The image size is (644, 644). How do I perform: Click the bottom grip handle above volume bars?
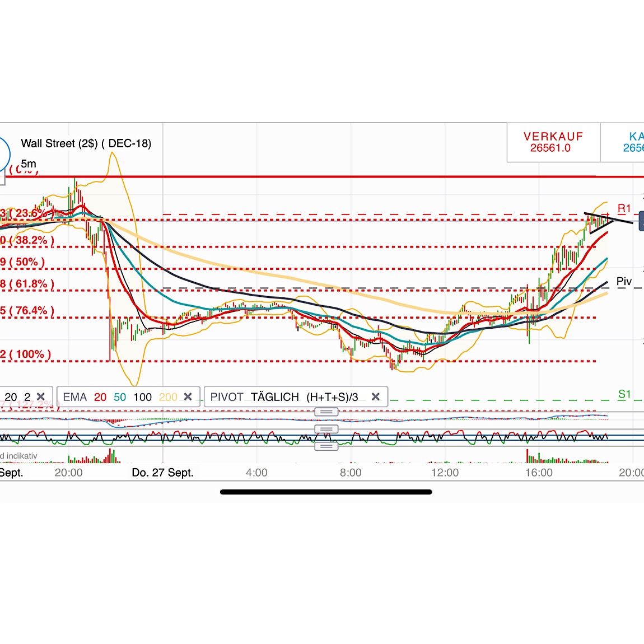click(x=326, y=446)
